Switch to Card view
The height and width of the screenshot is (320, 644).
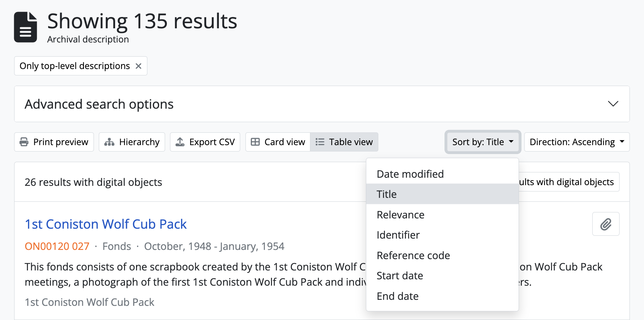point(278,142)
